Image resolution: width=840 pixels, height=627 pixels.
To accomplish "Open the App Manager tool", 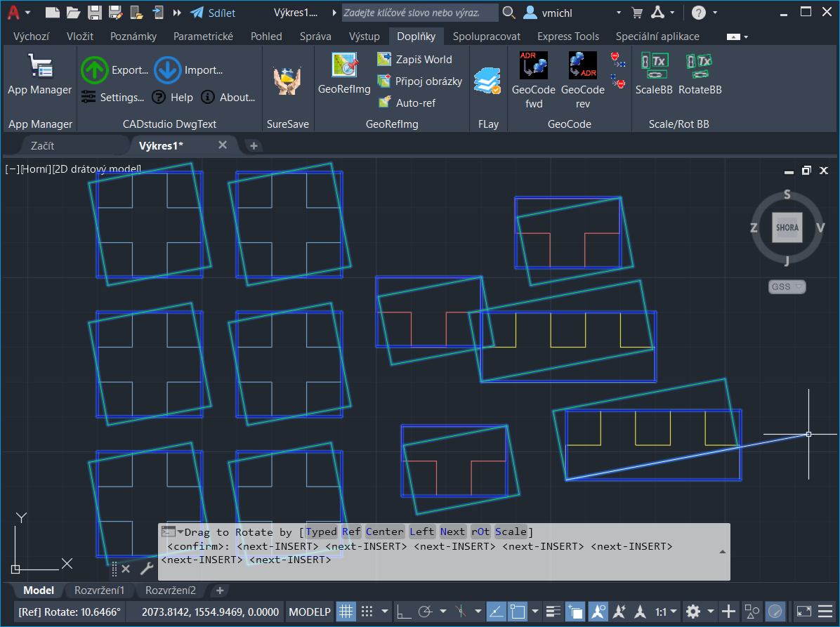I will click(39, 75).
